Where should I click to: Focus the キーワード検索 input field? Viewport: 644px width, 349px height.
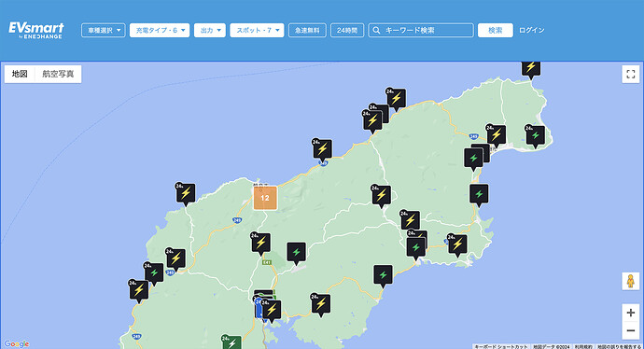421,31
